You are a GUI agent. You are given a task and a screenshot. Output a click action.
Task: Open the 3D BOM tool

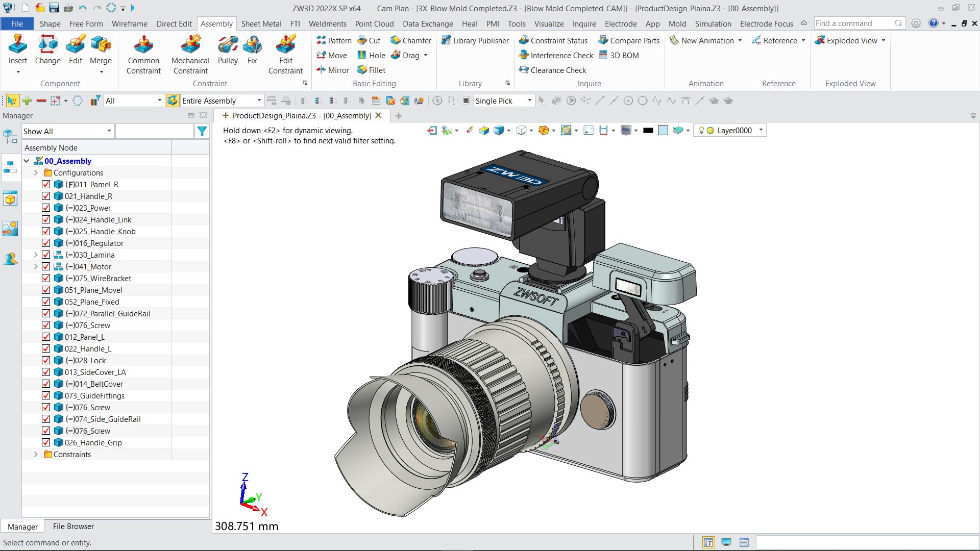619,55
